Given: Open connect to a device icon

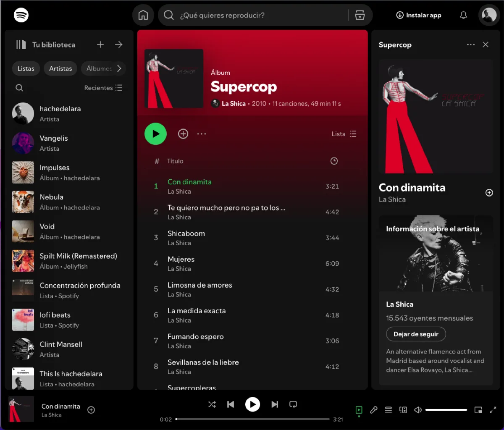Looking at the screenshot, I should [x=403, y=410].
